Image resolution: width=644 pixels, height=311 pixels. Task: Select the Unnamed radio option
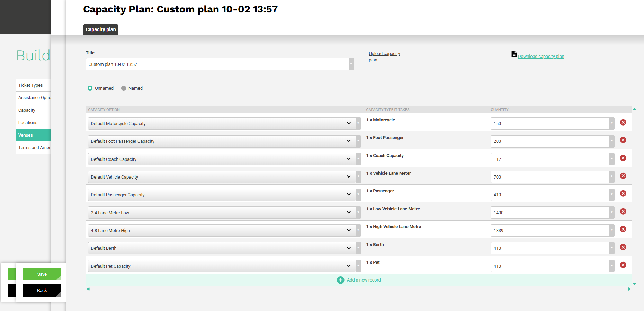[x=90, y=88]
